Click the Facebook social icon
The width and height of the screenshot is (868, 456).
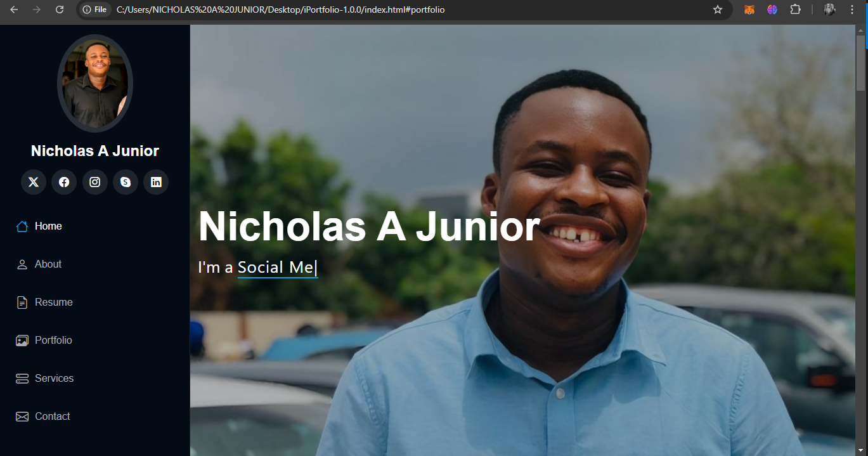64,182
